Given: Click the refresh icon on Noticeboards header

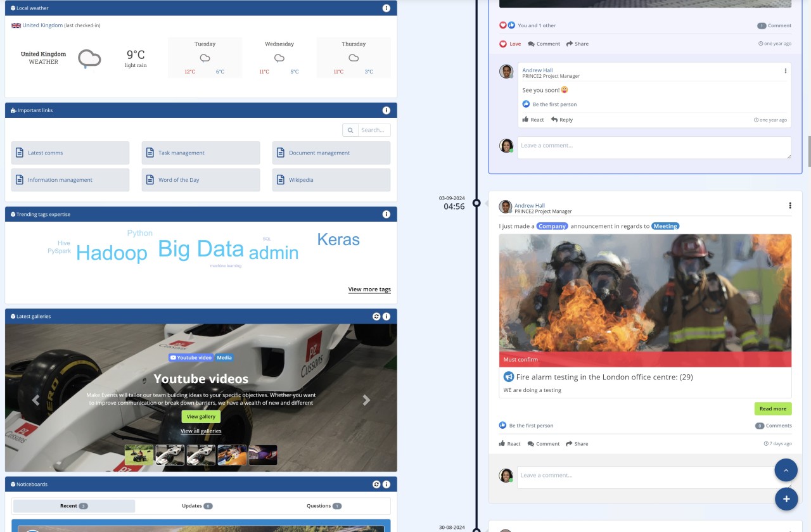Looking at the screenshot, I should click(x=378, y=484).
